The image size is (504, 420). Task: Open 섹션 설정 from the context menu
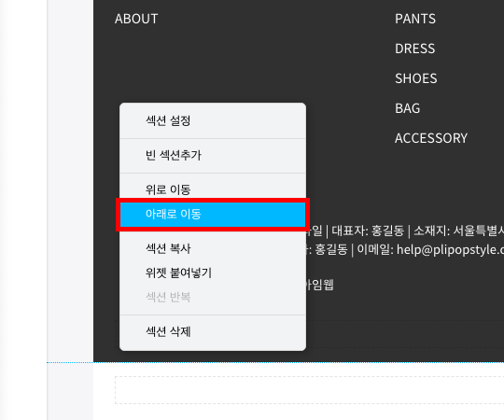point(213,120)
